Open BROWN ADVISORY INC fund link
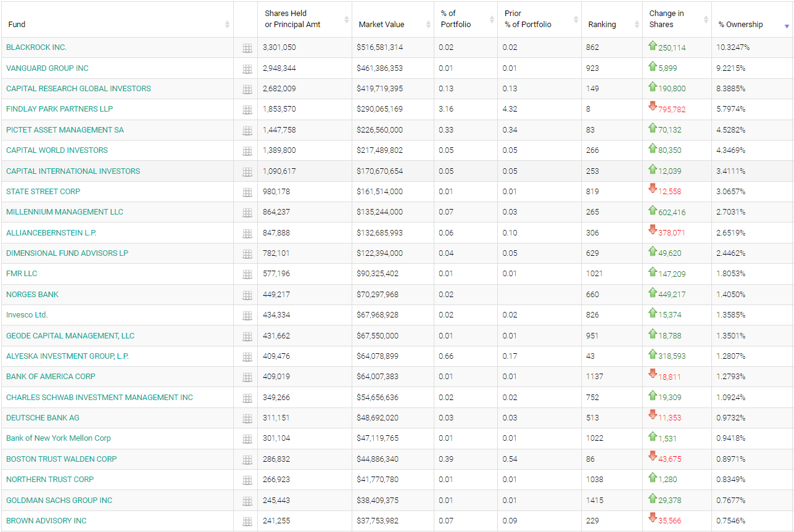The image size is (794, 532). coord(47,520)
